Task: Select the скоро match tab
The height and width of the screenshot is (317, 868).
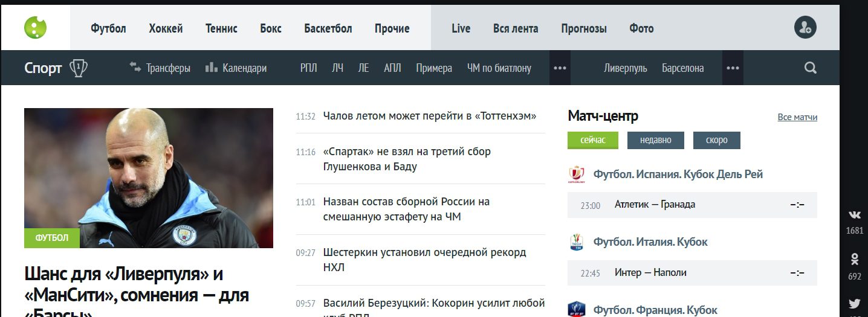Action: (717, 140)
